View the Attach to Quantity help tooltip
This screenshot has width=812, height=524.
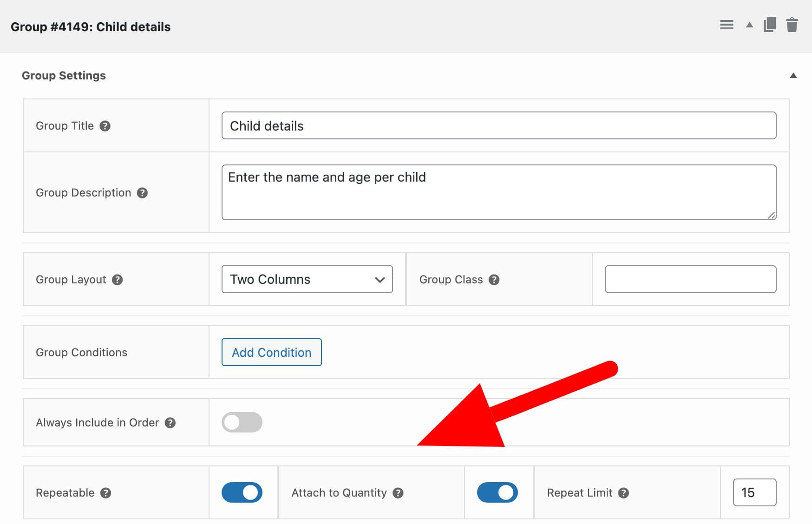[398, 493]
